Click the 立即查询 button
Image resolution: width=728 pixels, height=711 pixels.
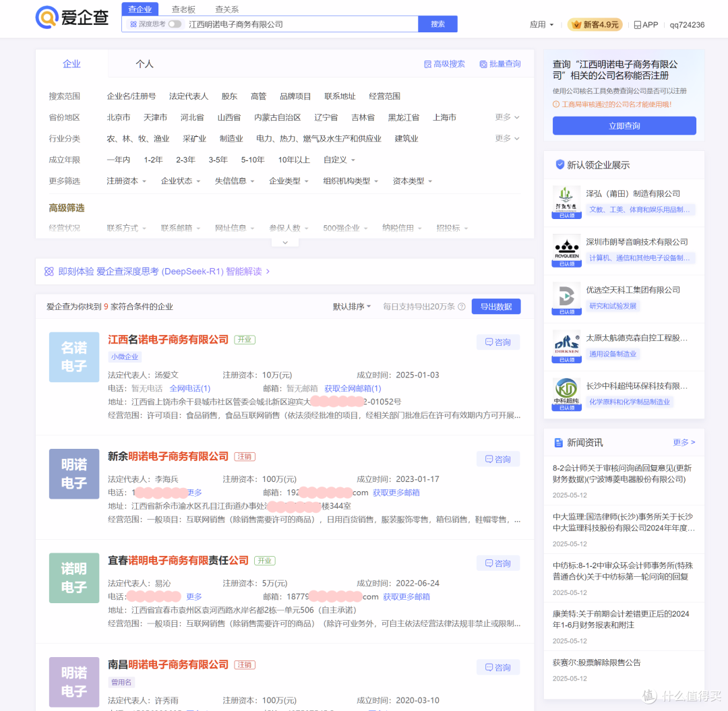(624, 126)
